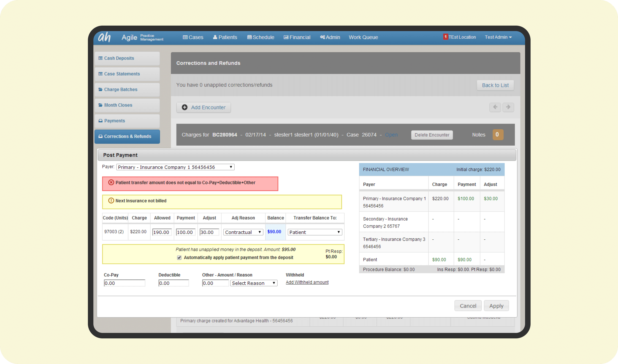Open the Cases menu
The width and height of the screenshot is (618, 364).
(193, 37)
